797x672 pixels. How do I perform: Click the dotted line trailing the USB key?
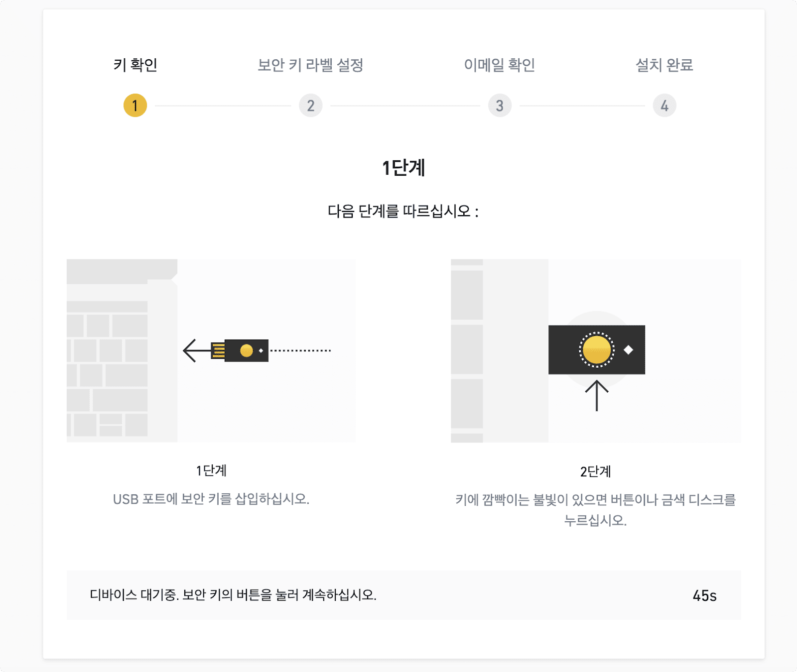(x=300, y=350)
